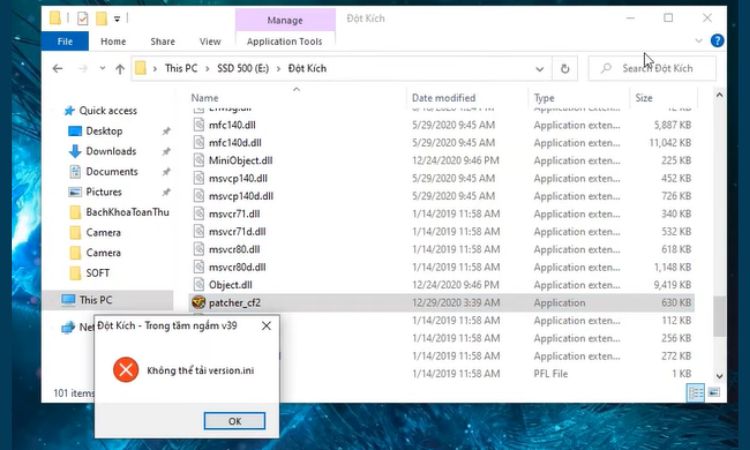Image resolution: width=750 pixels, height=450 pixels.
Task: Switch to the Home ribbon tab
Action: [x=113, y=42]
